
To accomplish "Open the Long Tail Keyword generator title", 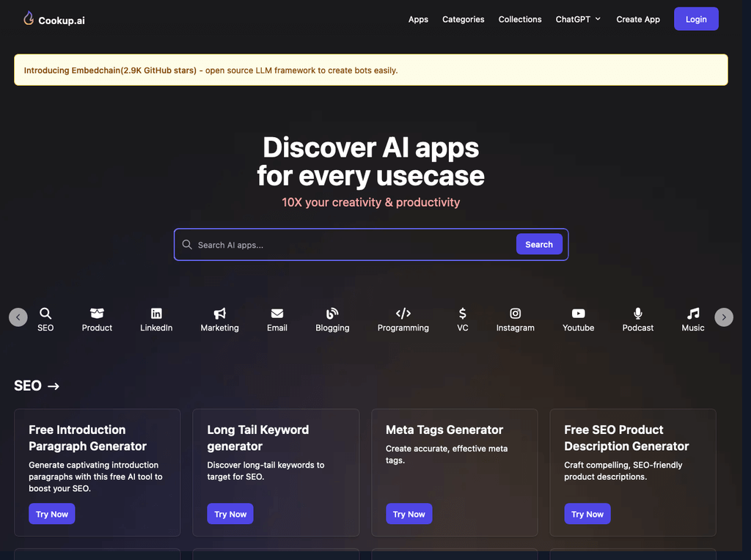I will pos(257,438).
